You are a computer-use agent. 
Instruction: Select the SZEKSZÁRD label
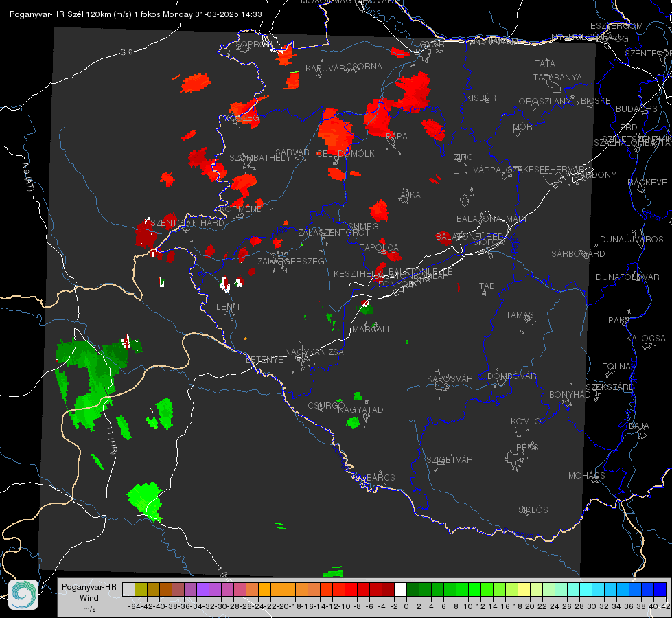610,387
